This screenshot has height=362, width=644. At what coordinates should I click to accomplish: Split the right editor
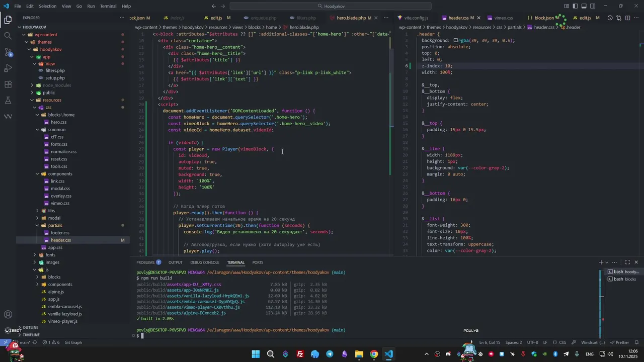tap(627, 18)
